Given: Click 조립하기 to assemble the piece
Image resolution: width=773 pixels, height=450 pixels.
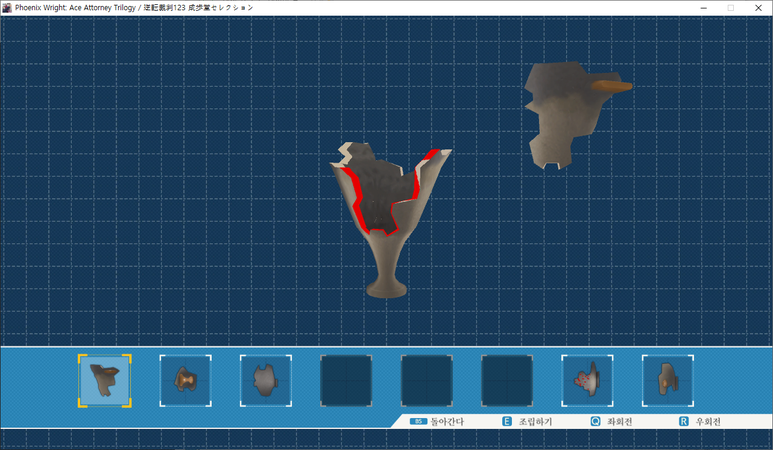Looking at the screenshot, I should [x=535, y=421].
